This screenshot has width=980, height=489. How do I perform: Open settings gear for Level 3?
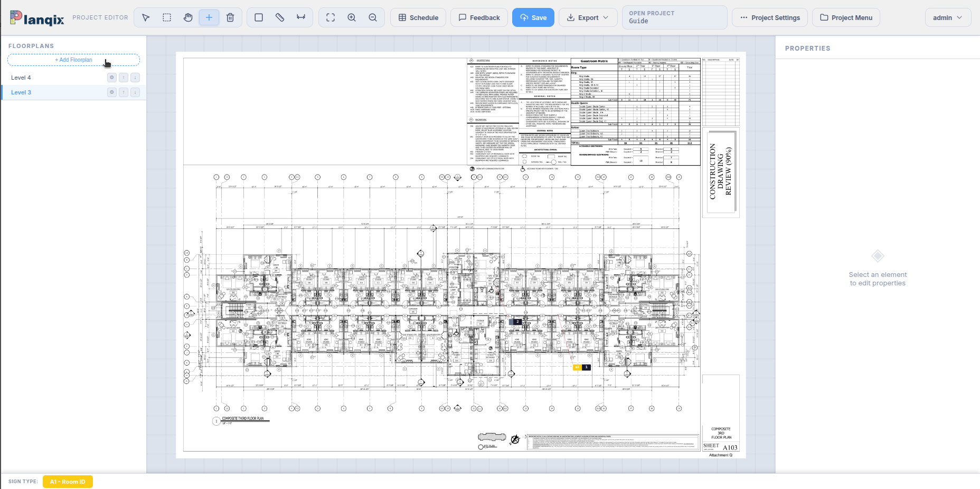pyautogui.click(x=112, y=92)
